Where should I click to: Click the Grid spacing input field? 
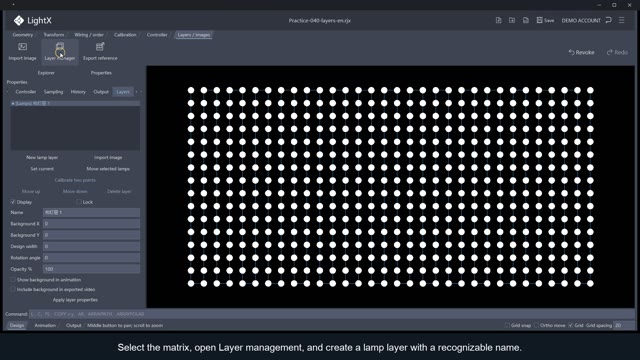click(624, 325)
